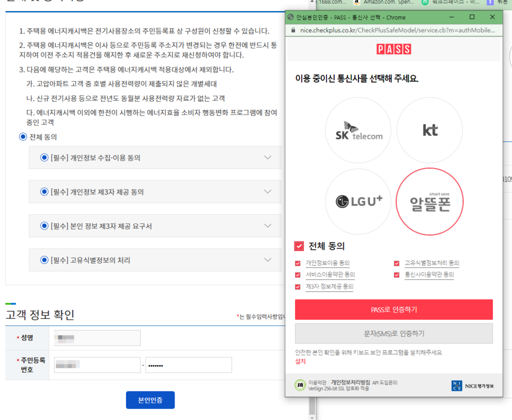The image size is (512, 420).
Task: Choose kt as the mobile carrier
Action: 429,130
